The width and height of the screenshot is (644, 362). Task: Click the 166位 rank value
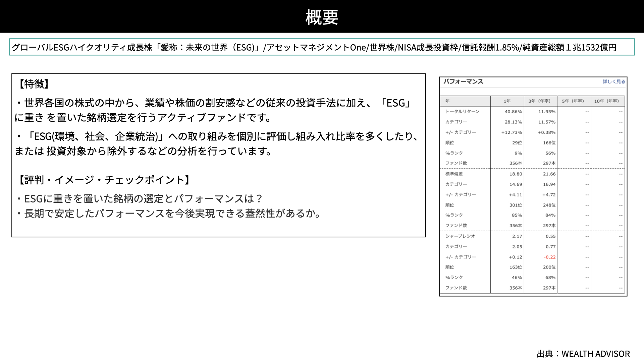(x=549, y=143)
